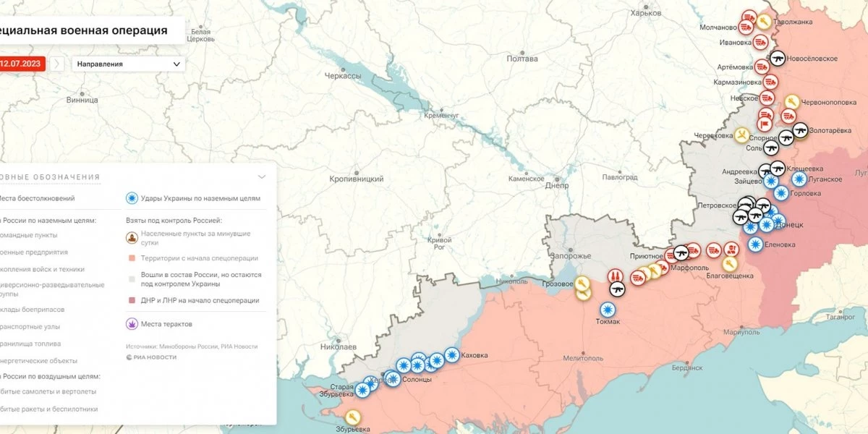Toggle the 'Места терактов' legend layer

coord(131,324)
